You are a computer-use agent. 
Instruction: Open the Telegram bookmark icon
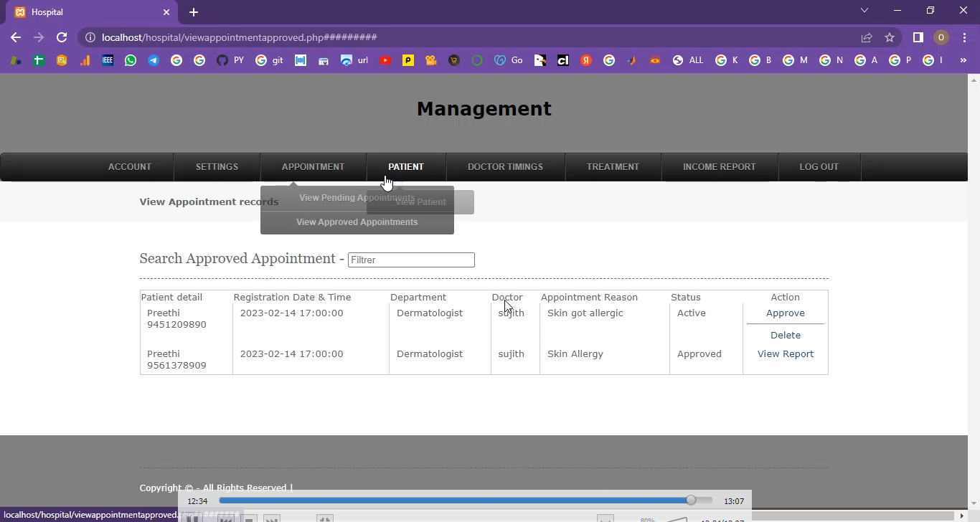[x=154, y=61]
